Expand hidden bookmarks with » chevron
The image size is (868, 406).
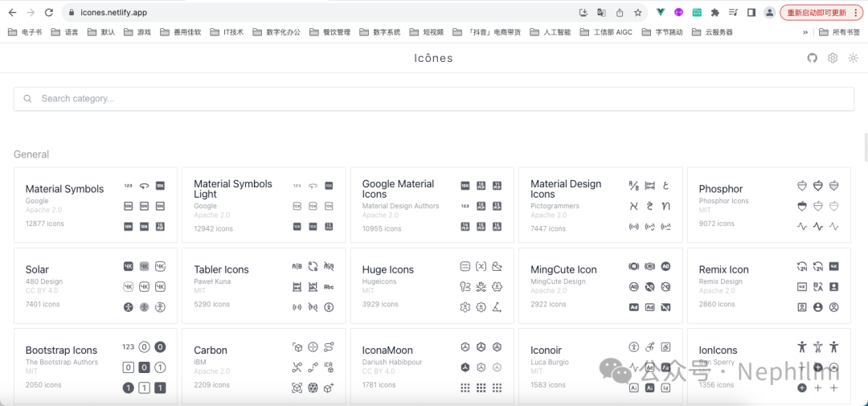click(805, 32)
